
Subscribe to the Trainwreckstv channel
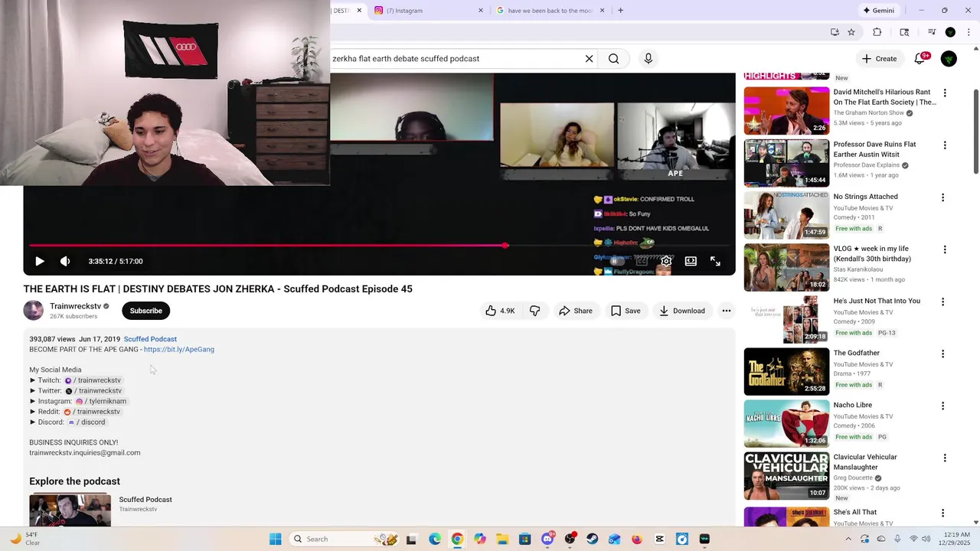145,311
